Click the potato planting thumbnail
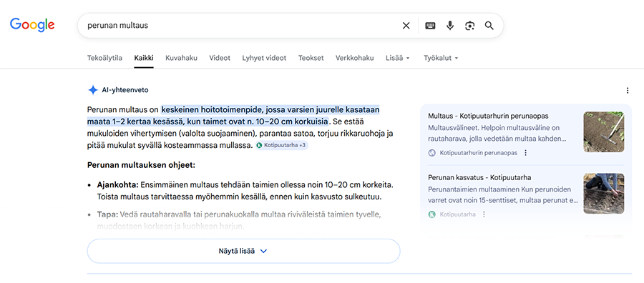This screenshot has width=644, height=283. [x=603, y=194]
